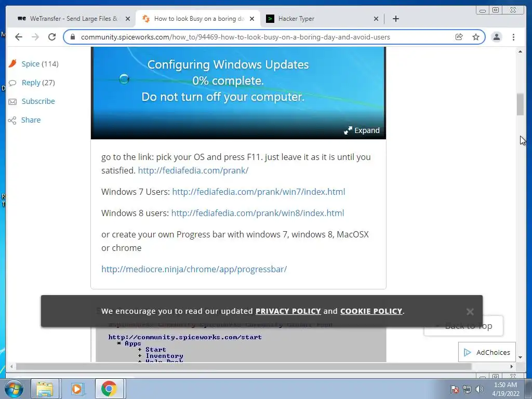
Task: Open Action Center flag icon
Action: point(455,389)
